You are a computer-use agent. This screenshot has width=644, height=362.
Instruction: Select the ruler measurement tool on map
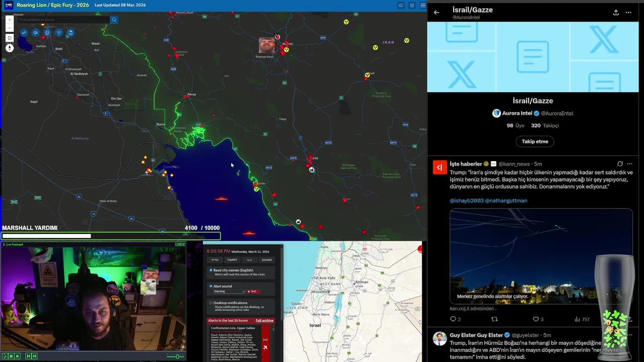tap(24, 33)
